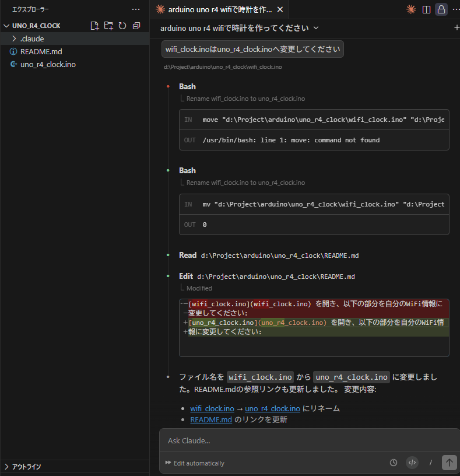Toggle the Edit automatically mode
460x476 pixels.
click(x=195, y=463)
